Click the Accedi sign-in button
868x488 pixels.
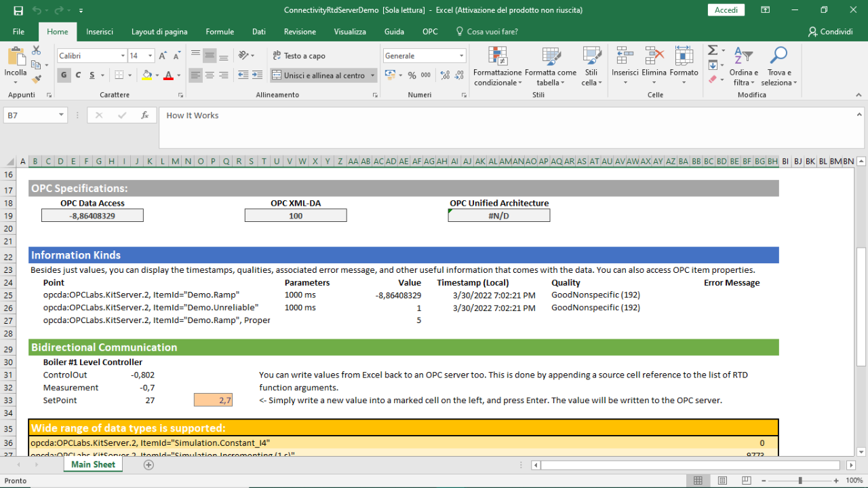[x=726, y=10]
